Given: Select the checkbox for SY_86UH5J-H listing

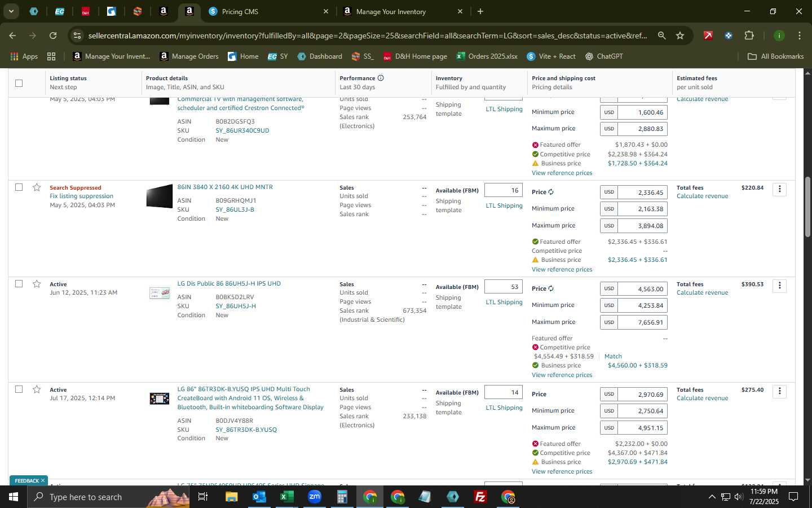Looking at the screenshot, I should point(19,283).
